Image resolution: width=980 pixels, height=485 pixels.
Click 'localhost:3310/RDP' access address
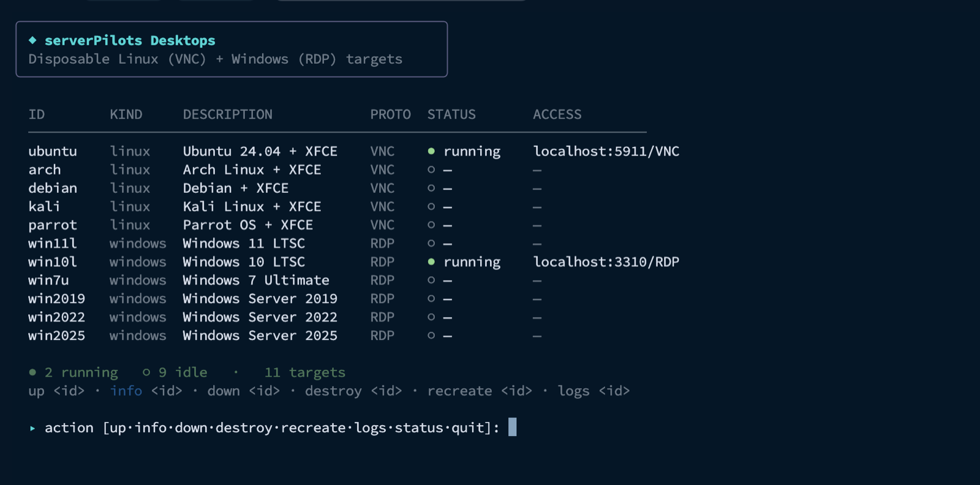pyautogui.click(x=606, y=262)
